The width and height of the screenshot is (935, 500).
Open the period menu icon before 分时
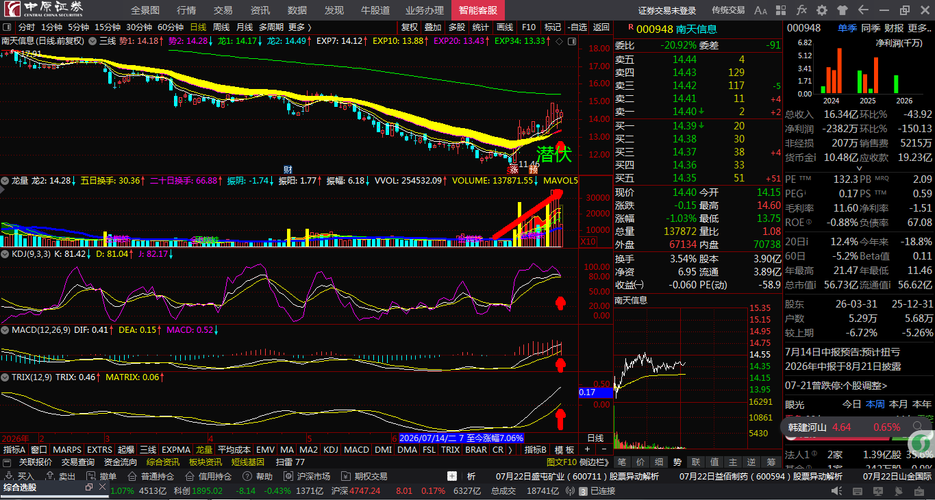pyautogui.click(x=7, y=27)
